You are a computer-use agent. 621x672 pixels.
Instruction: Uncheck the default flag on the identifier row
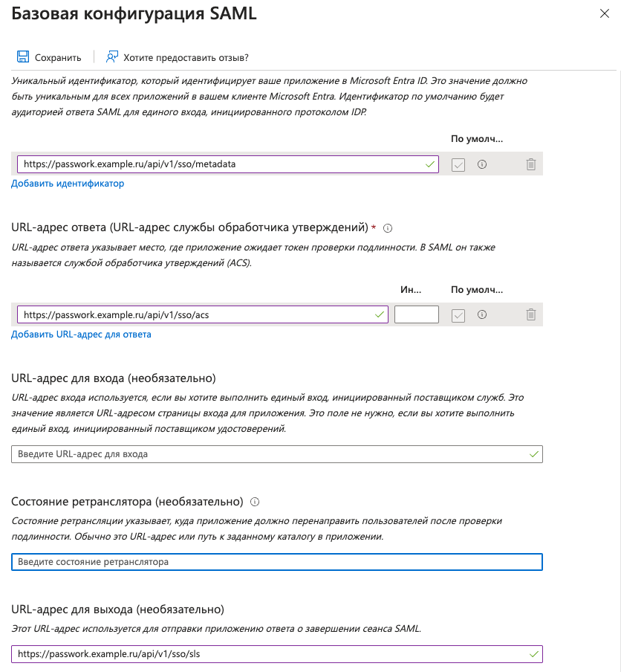[x=458, y=164]
